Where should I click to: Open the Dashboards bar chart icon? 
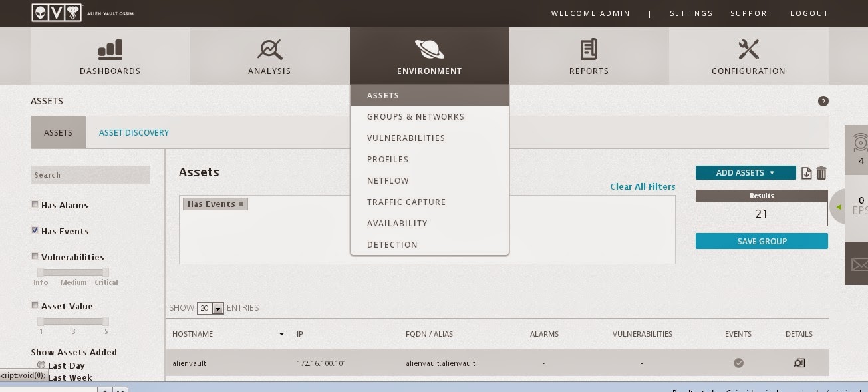point(110,49)
